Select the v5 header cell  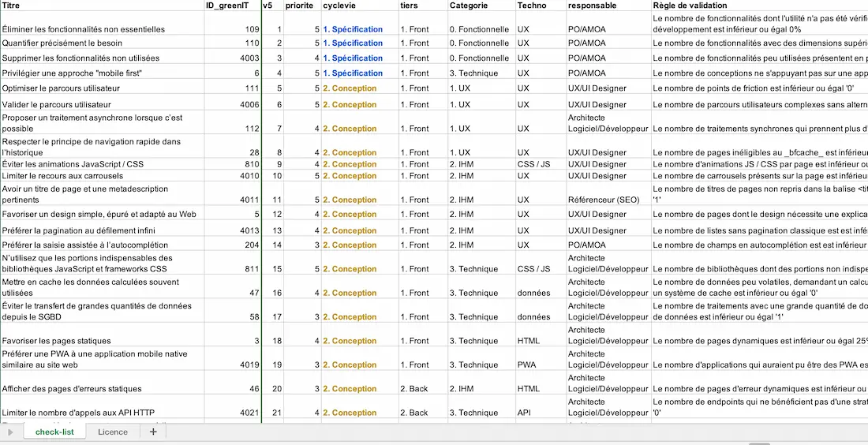click(x=272, y=5)
